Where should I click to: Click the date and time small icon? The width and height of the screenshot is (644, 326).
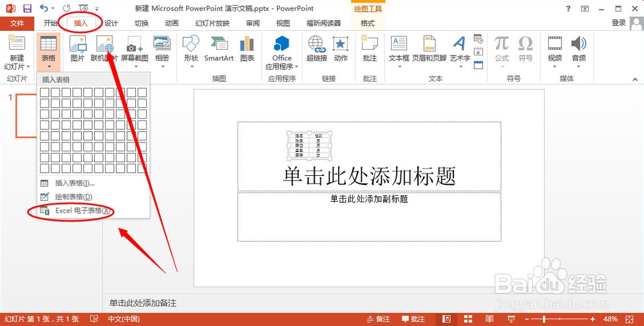point(478,39)
